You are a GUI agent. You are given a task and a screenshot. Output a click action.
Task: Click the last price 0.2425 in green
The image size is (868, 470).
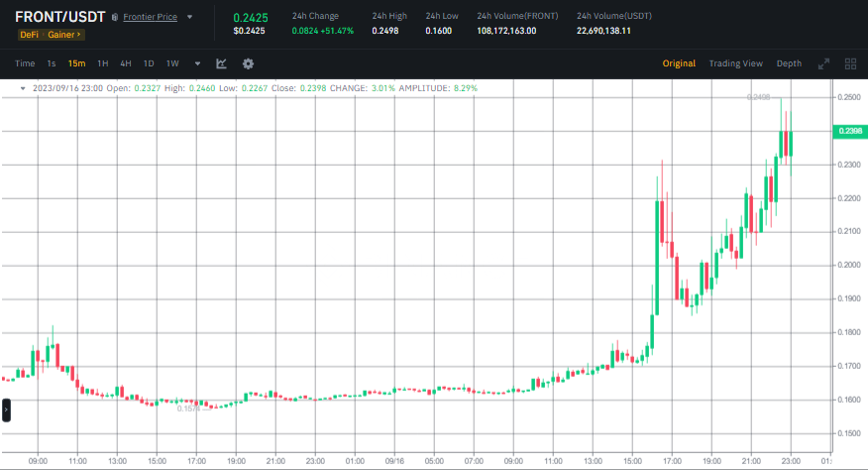coord(251,18)
